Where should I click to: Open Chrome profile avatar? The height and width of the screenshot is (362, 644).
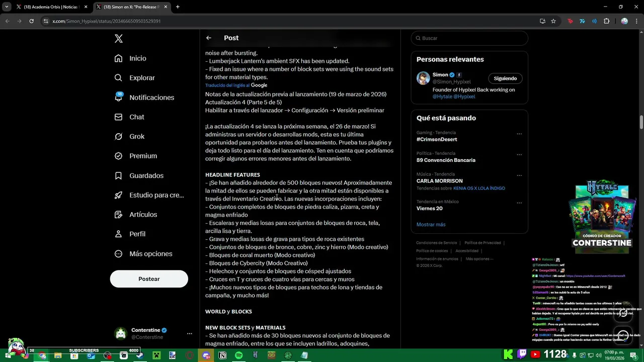click(624, 21)
